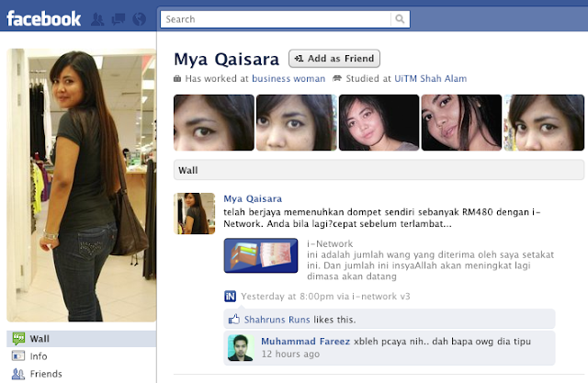
Task: Open the notifications globe icon
Action: click(x=139, y=19)
